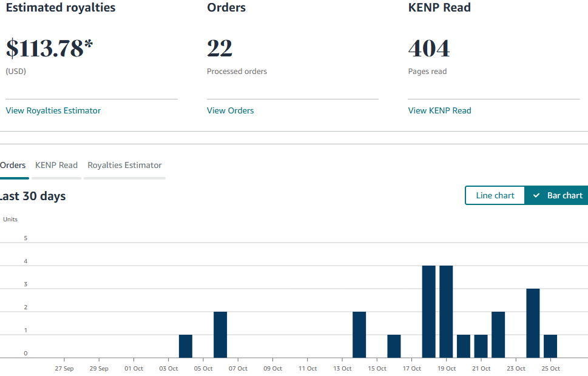Select the 20 Oct bar in chart
588x376 pixels.
pyautogui.click(x=464, y=346)
